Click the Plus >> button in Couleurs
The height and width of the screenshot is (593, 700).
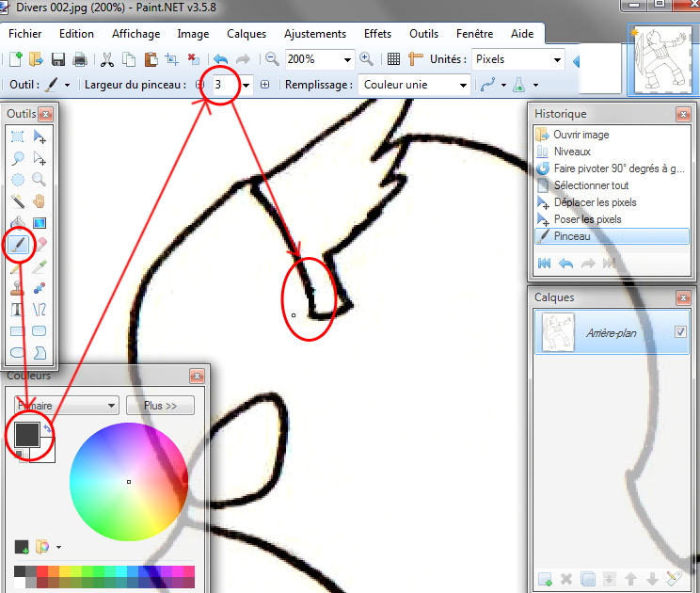pos(160,406)
